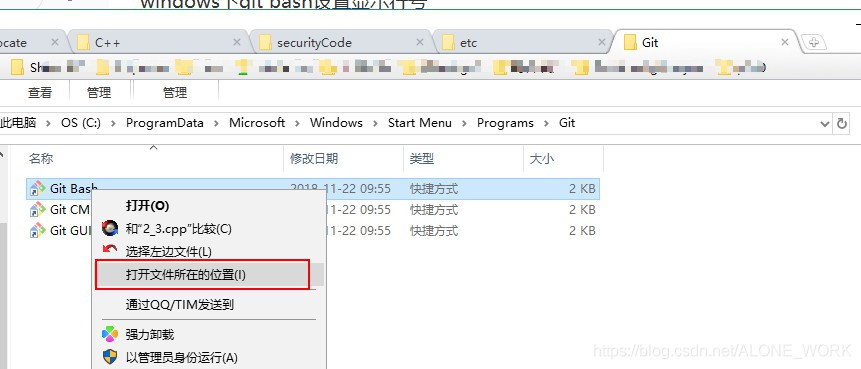The image size is (861, 369).
Task: Open the 查看 ribbon tab
Action: pos(40,93)
